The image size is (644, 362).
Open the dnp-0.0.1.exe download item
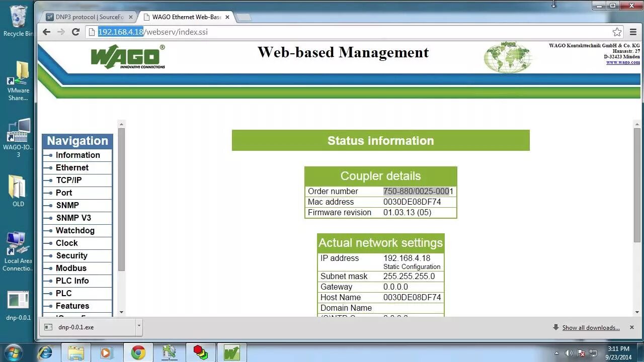click(x=88, y=327)
